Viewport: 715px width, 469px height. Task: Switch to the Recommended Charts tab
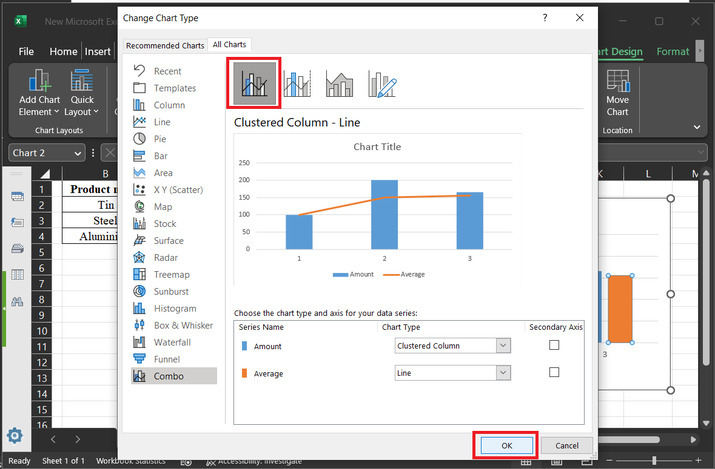pyautogui.click(x=165, y=45)
